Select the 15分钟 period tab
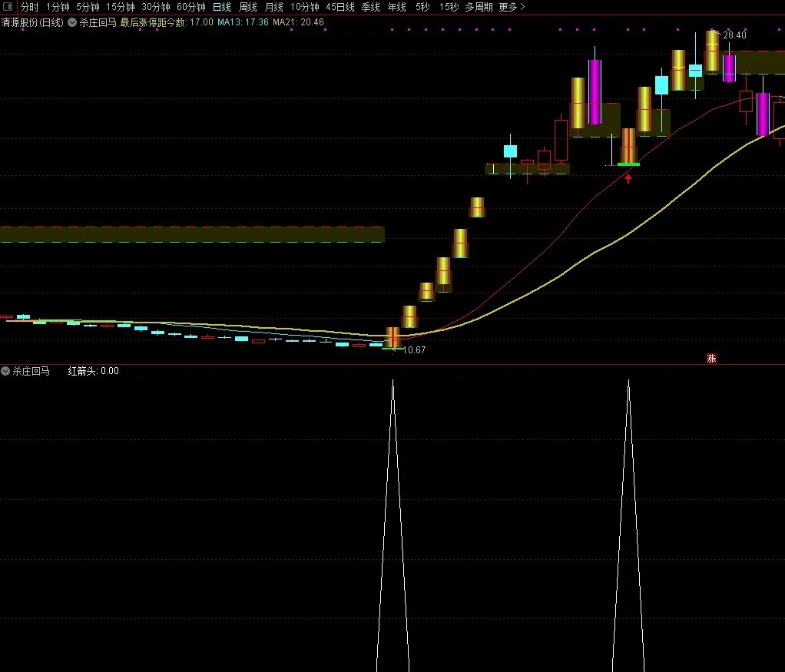This screenshot has width=785, height=672. (x=120, y=7)
